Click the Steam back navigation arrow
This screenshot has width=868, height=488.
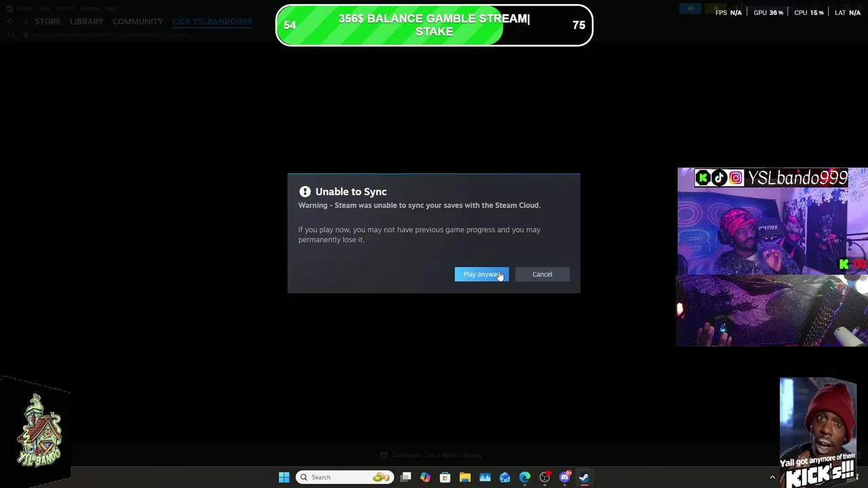coord(10,22)
